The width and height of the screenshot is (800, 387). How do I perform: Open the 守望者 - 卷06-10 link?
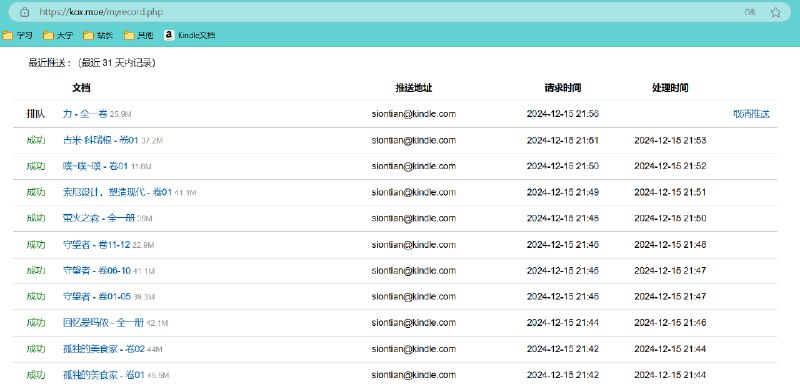[97, 270]
